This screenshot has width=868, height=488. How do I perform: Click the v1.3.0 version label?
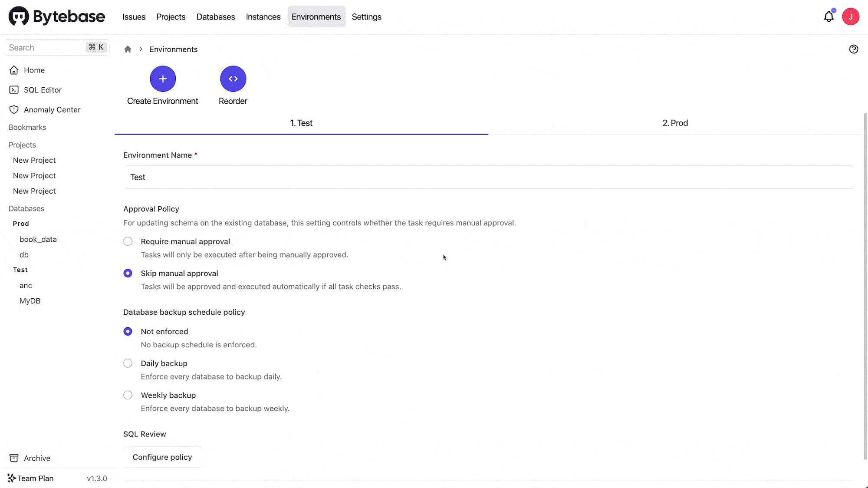[x=97, y=478]
